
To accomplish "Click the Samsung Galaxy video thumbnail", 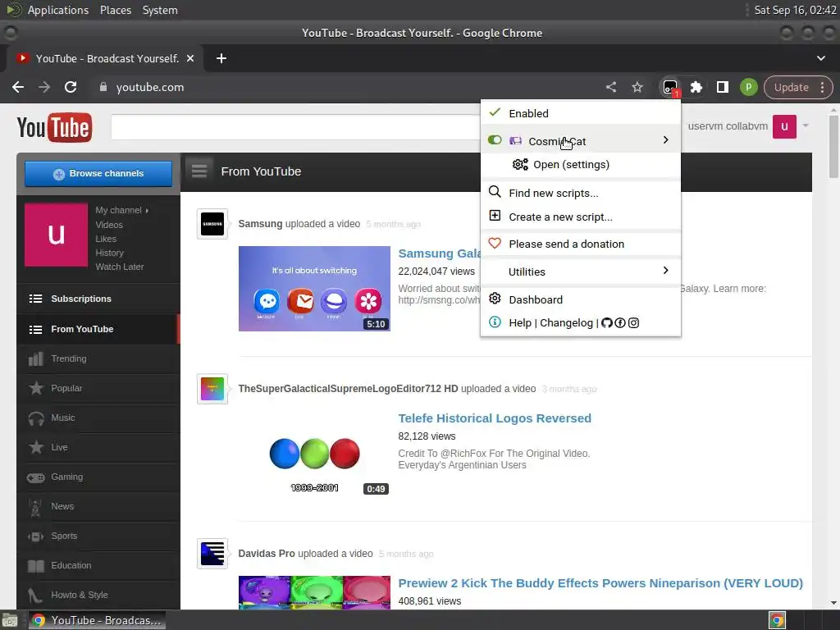I will coord(314,289).
